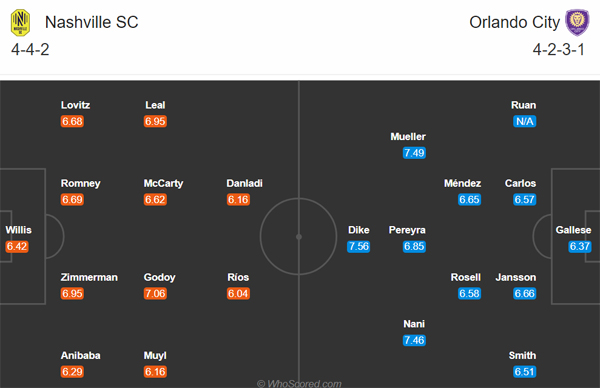This screenshot has height=388, width=600.
Task: Select Mueller's 7.49 rating badge
Action: point(414,153)
